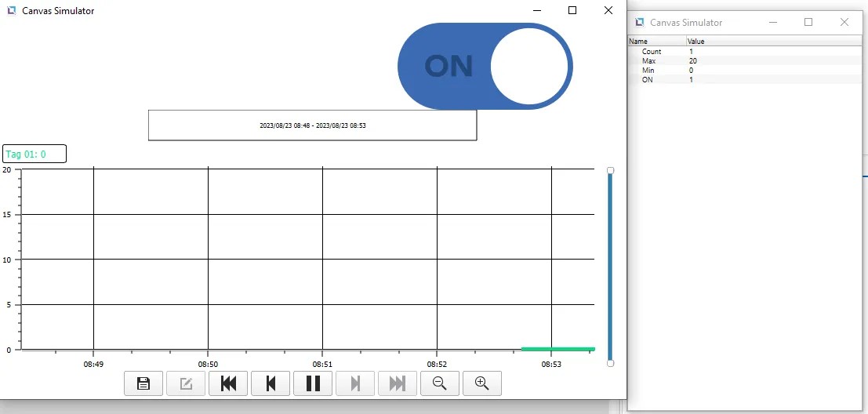Turn off the blue ON toggle switch
This screenshot has height=414, width=868.
[485, 66]
